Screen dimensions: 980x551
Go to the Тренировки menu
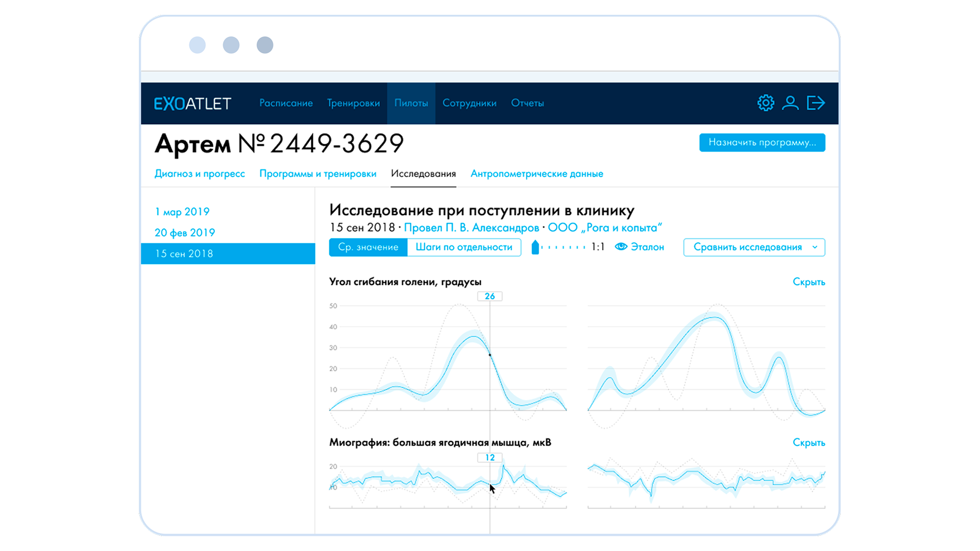353,103
